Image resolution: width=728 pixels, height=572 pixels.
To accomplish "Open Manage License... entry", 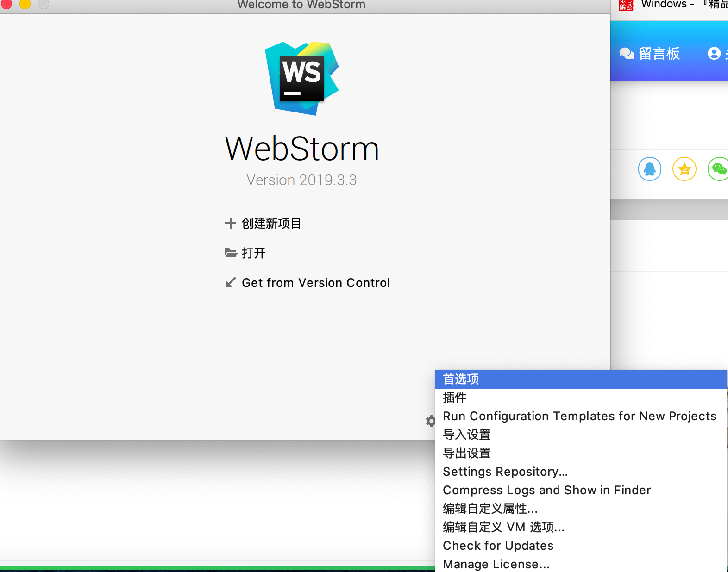I will (581, 564).
